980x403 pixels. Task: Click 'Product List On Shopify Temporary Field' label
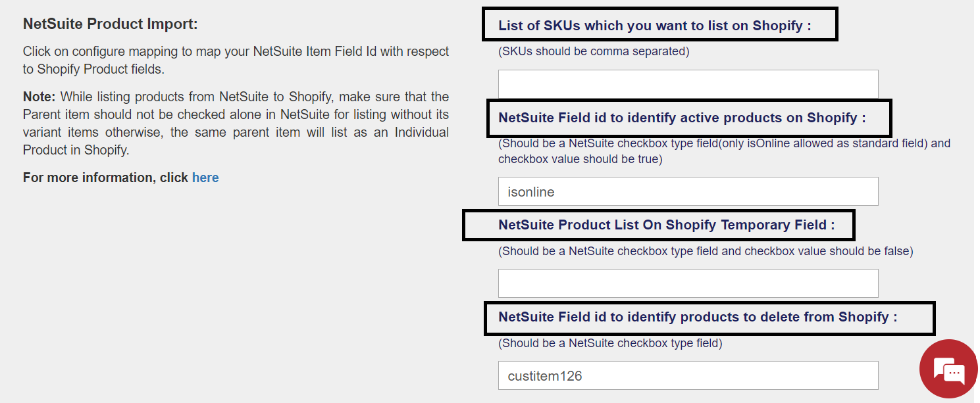tap(666, 225)
